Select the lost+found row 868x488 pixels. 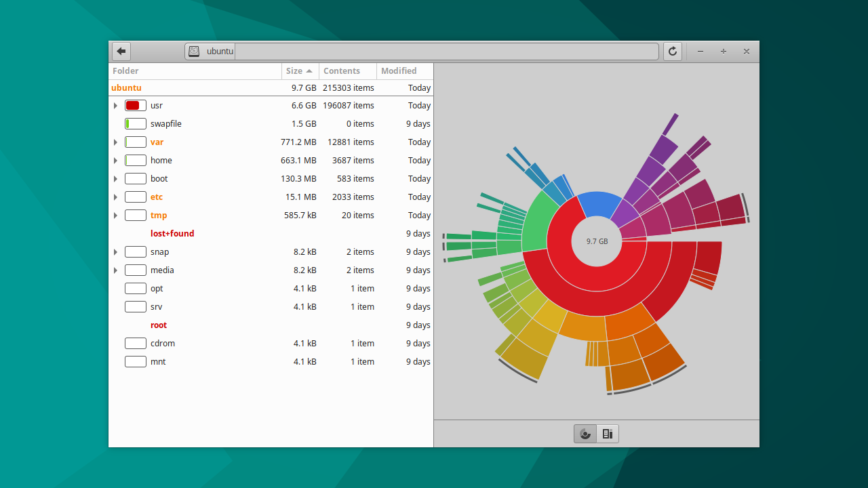[x=172, y=233]
